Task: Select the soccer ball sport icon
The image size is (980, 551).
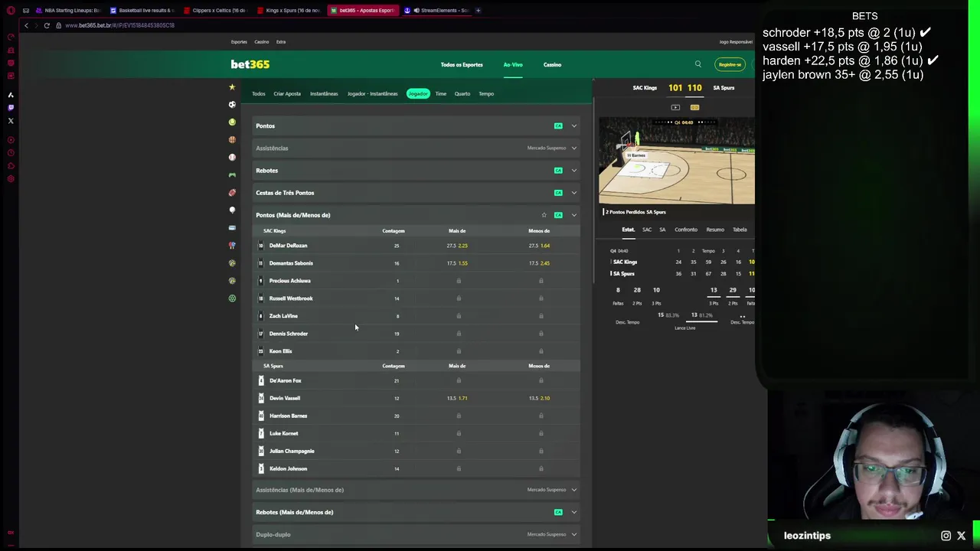Action: [x=232, y=104]
